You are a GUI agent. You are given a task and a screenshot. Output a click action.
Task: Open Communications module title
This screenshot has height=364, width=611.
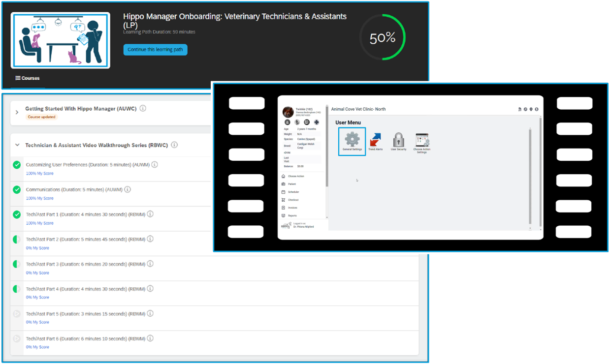pos(74,189)
